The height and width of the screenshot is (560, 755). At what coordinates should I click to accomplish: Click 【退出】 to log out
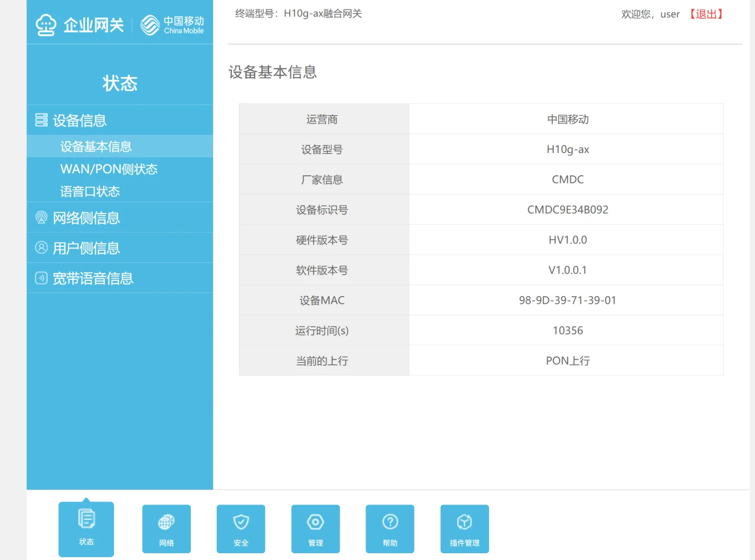pos(705,14)
